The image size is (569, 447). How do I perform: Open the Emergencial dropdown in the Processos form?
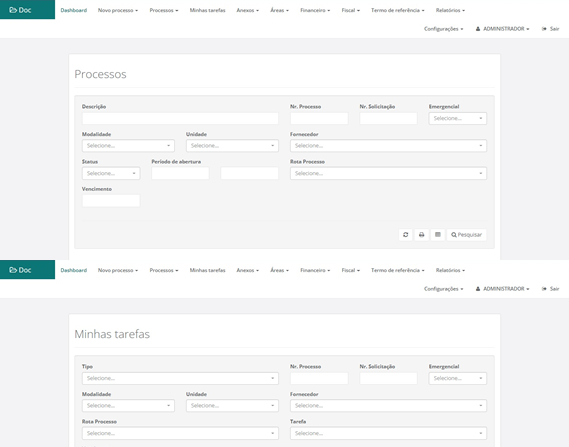tap(458, 118)
